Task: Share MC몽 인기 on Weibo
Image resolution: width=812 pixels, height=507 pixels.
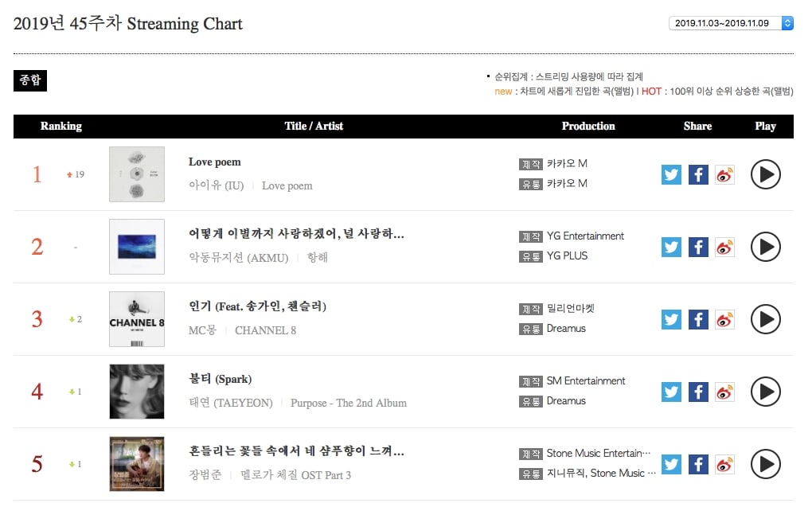Action: click(724, 319)
